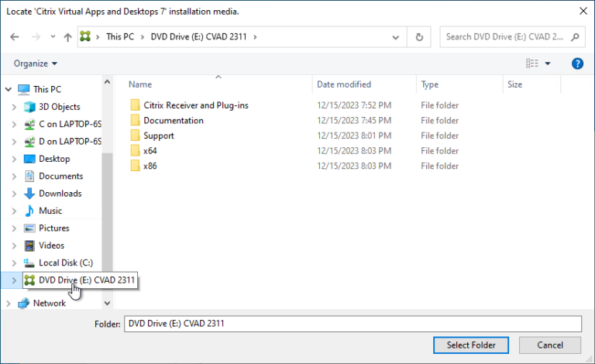Image resolution: width=595 pixels, height=364 pixels.
Task: Click the Cancel button
Action: (550, 345)
